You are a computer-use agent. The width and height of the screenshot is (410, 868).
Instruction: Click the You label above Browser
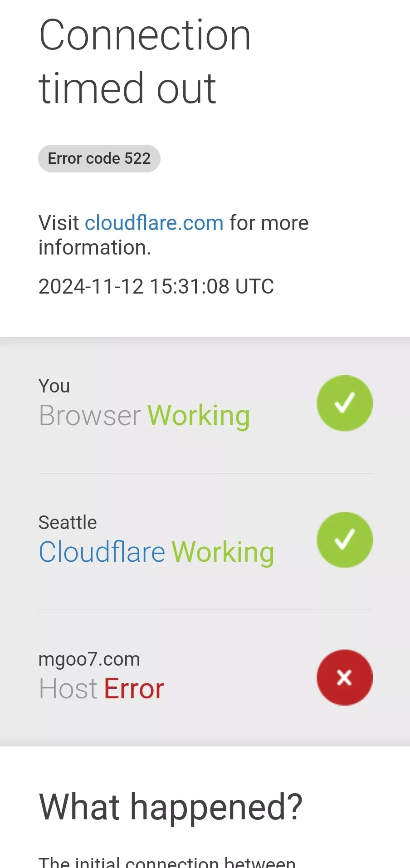coord(54,386)
